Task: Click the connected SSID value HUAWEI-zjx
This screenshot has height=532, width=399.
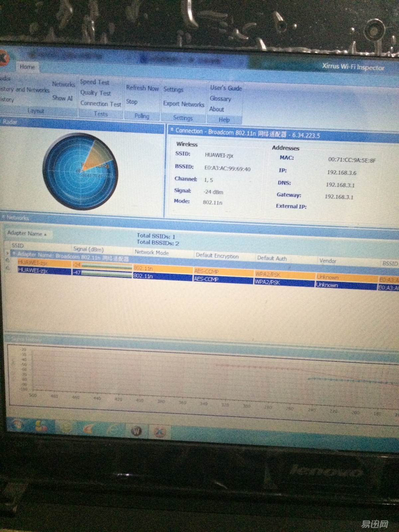Action: coord(219,155)
